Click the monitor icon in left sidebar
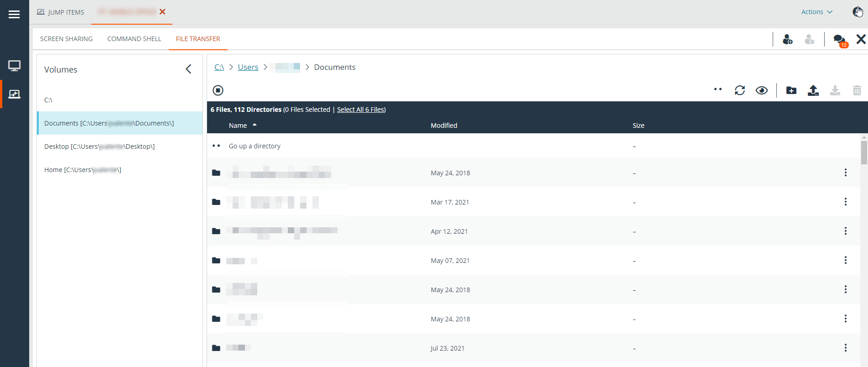The height and width of the screenshot is (367, 868). tap(14, 66)
